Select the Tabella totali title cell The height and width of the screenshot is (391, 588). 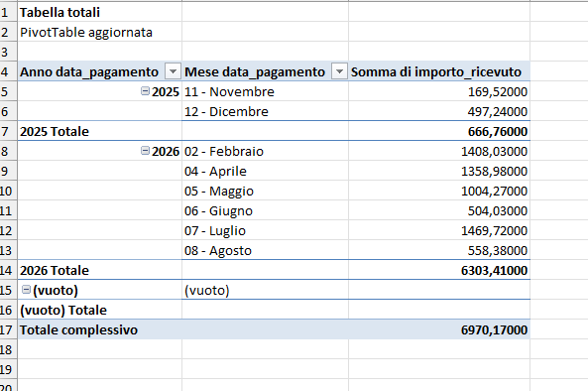point(100,12)
